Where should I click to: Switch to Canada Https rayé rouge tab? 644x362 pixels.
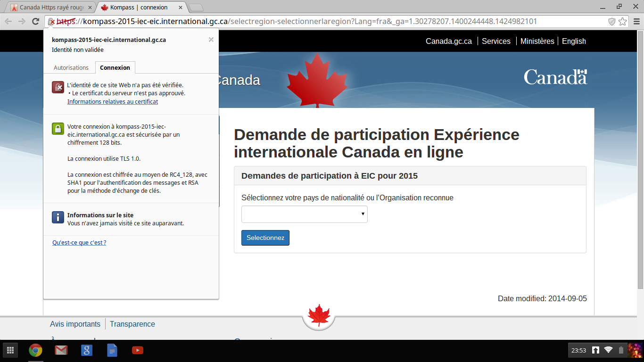50,8
